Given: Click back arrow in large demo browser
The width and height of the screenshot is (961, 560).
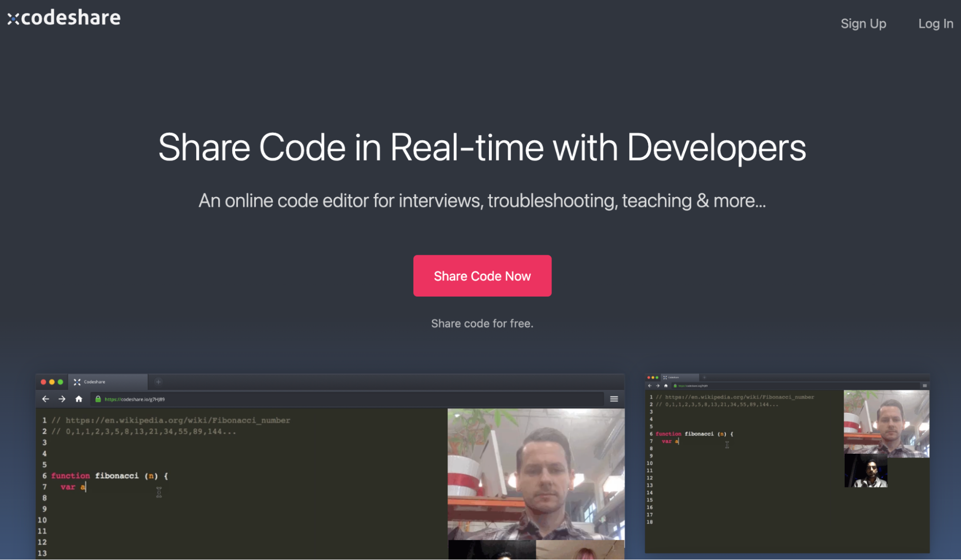Looking at the screenshot, I should click(46, 399).
